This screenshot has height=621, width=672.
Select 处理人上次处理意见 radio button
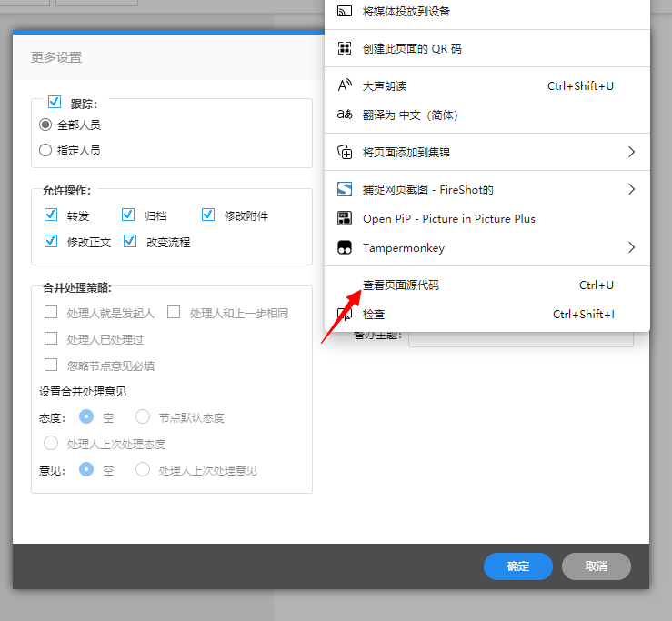tap(143, 469)
